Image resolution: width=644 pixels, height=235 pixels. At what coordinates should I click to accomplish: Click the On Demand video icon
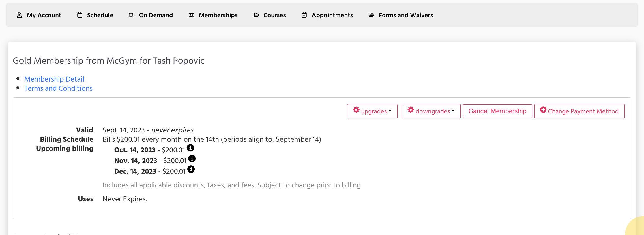click(132, 15)
